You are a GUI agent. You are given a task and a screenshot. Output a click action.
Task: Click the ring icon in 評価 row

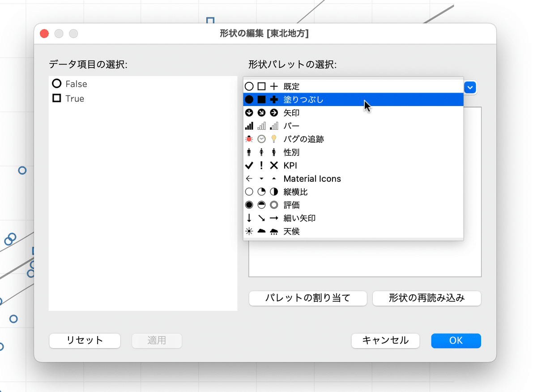coord(274,205)
